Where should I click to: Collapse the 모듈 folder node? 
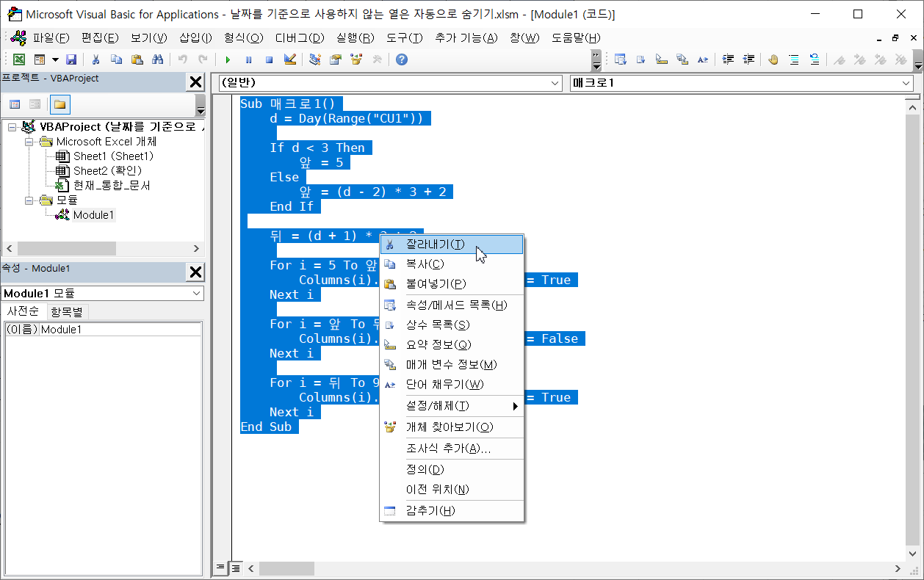click(29, 200)
